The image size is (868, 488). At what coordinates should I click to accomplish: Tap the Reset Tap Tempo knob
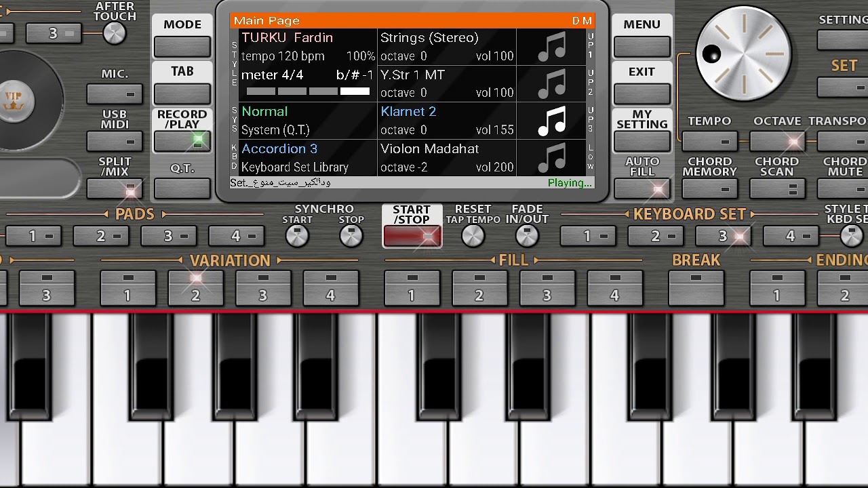pos(473,236)
